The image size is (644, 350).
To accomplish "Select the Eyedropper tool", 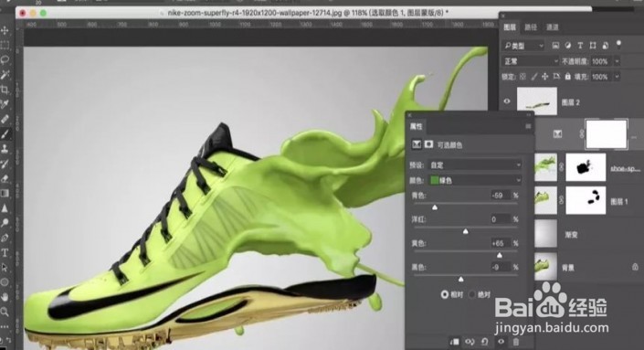I will click(5, 104).
